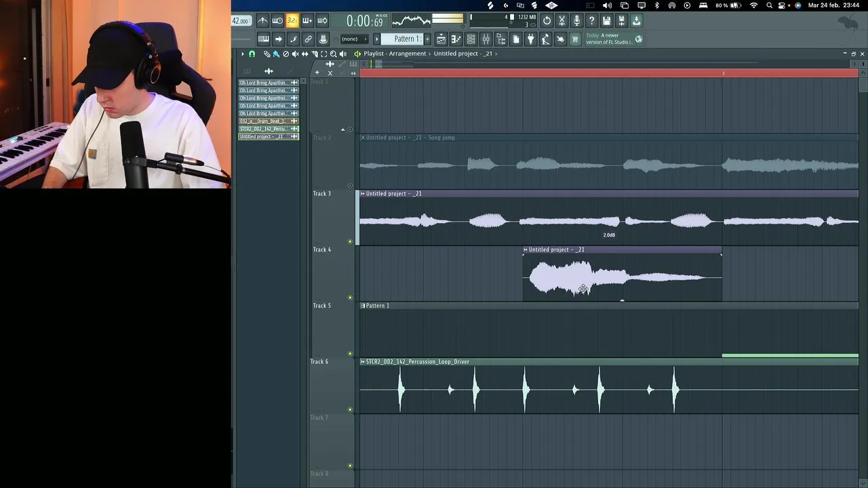The height and width of the screenshot is (488, 868).
Task: Toggle wait for input to start playing
Action: point(277,21)
